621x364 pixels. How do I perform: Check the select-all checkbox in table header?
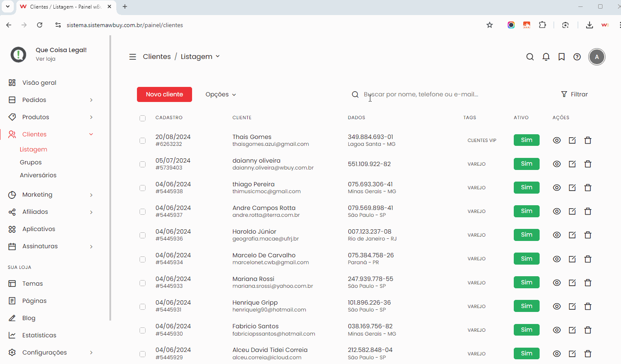[x=143, y=118]
